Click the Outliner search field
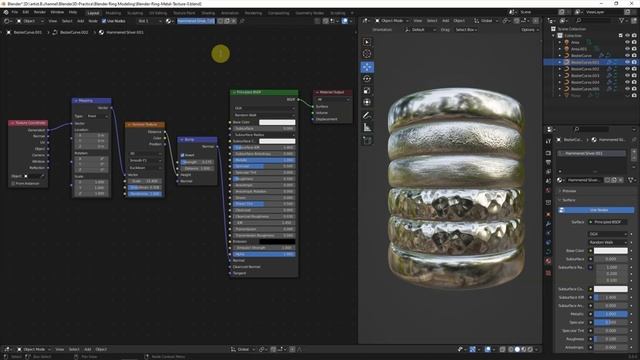The image size is (640, 360). (x=594, y=20)
